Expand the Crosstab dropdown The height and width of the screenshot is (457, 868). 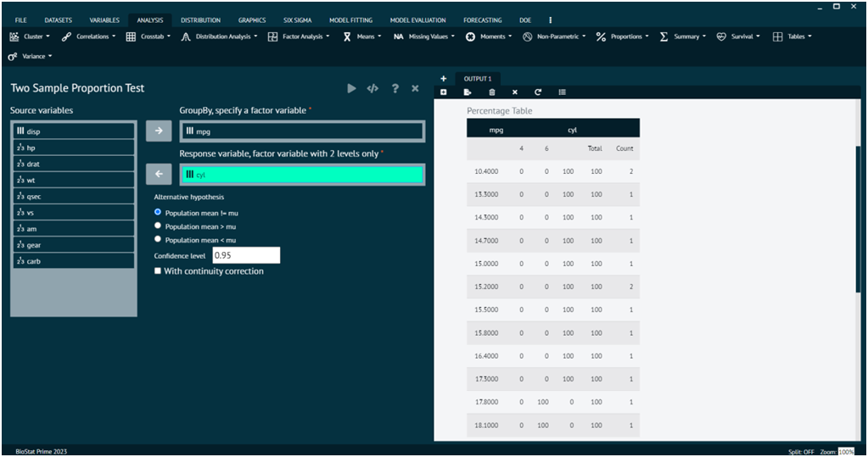coord(169,36)
